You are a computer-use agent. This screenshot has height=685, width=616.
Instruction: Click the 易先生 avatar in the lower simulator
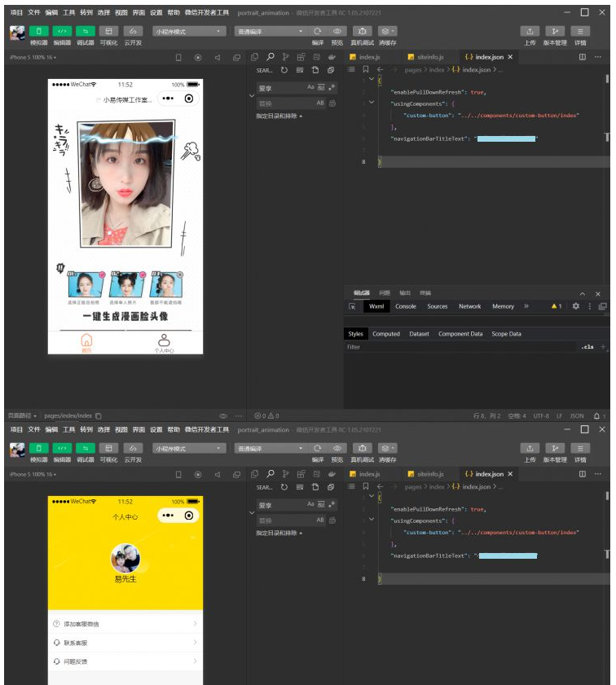pos(125,558)
